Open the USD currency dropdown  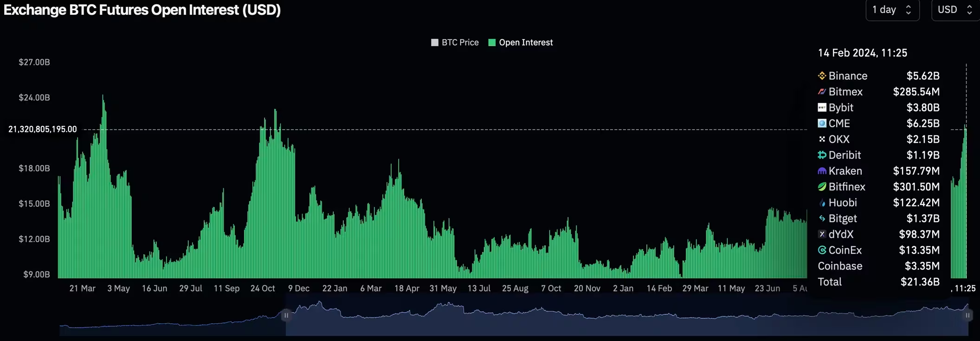(x=954, y=10)
